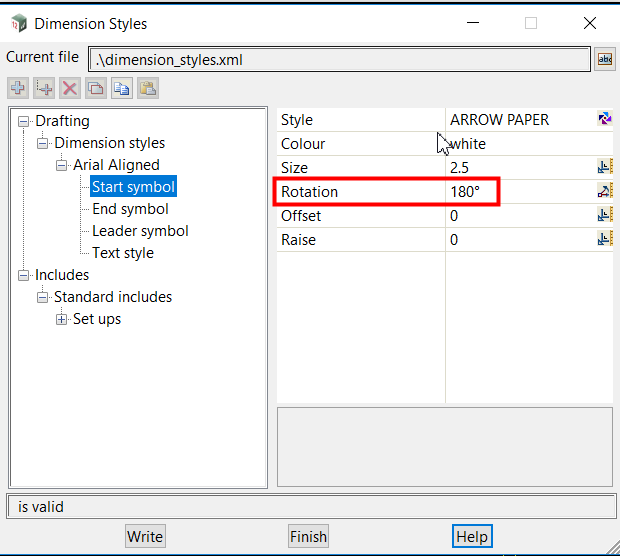Click the paste clipboard icon

[148, 89]
